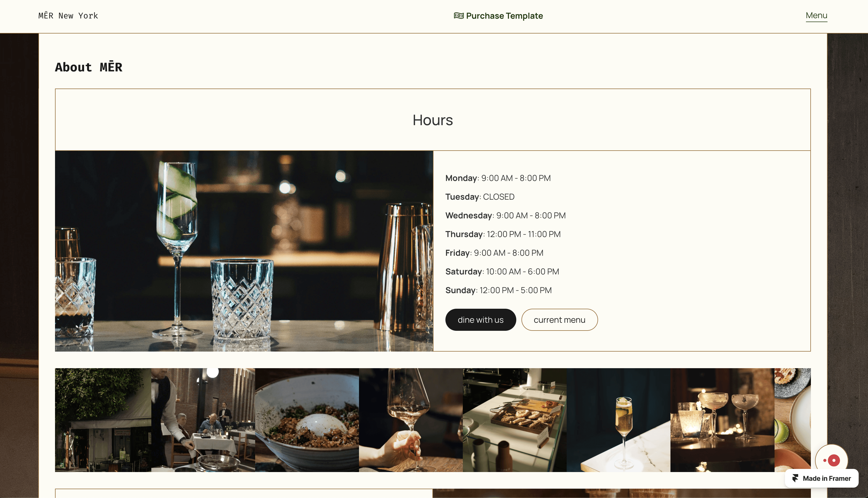Click the dine with us button
Screen dimensions: 868x498
coord(480,320)
